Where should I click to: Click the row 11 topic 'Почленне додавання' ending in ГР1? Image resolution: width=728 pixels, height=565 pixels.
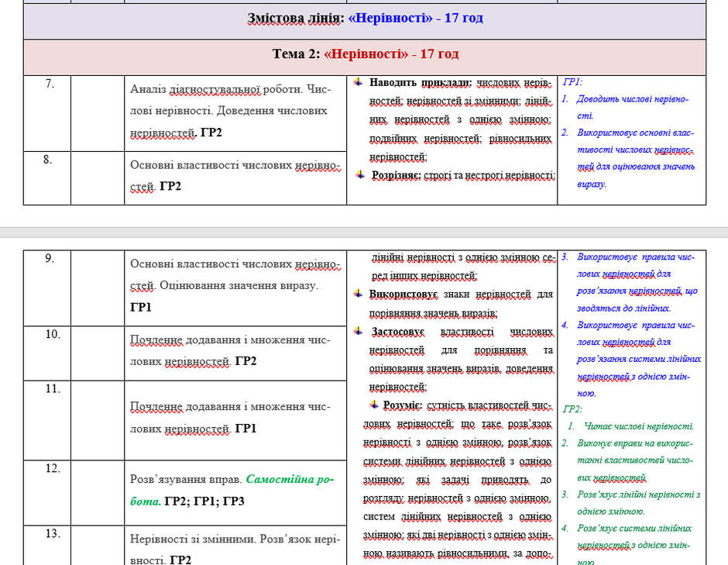230,417
